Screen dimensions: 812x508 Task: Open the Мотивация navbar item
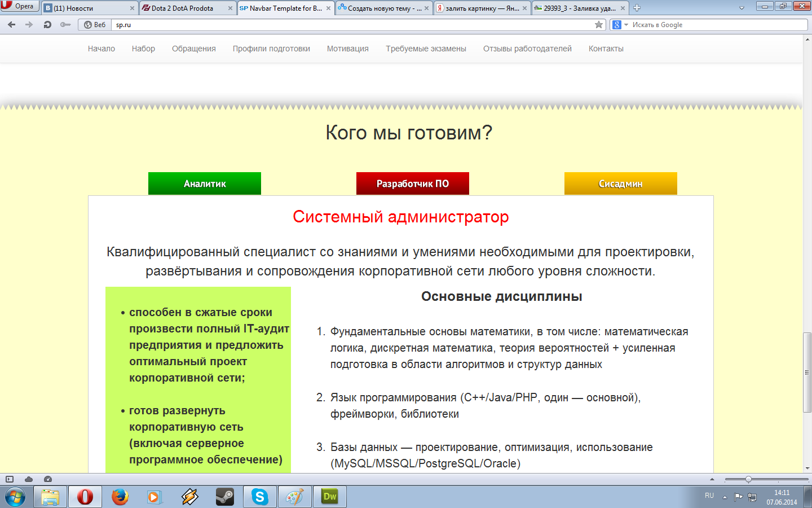click(x=348, y=49)
